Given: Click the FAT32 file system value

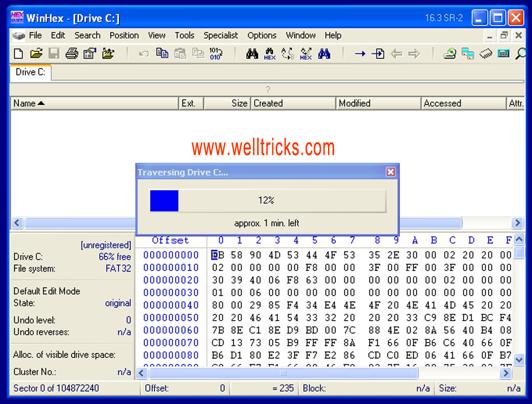Looking at the screenshot, I should [x=118, y=269].
